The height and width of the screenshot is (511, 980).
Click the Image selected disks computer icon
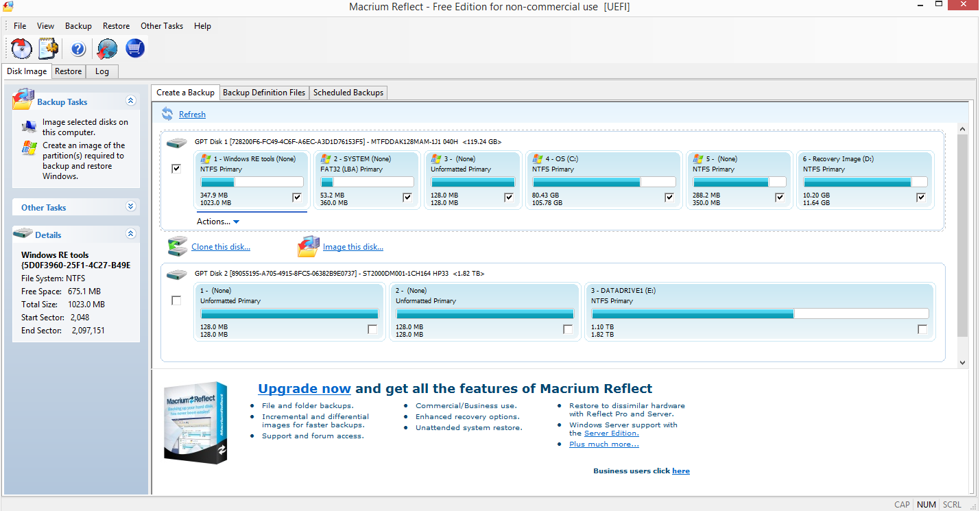tap(29, 126)
